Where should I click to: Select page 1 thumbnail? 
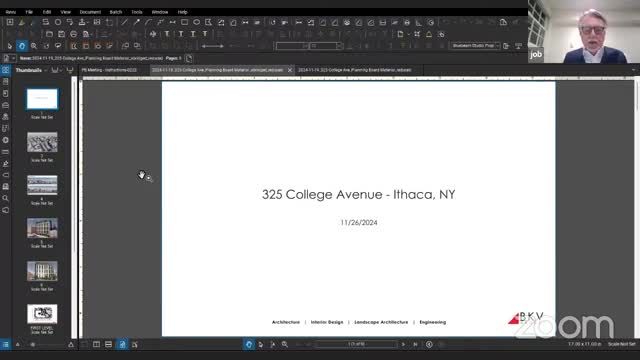tap(42, 99)
